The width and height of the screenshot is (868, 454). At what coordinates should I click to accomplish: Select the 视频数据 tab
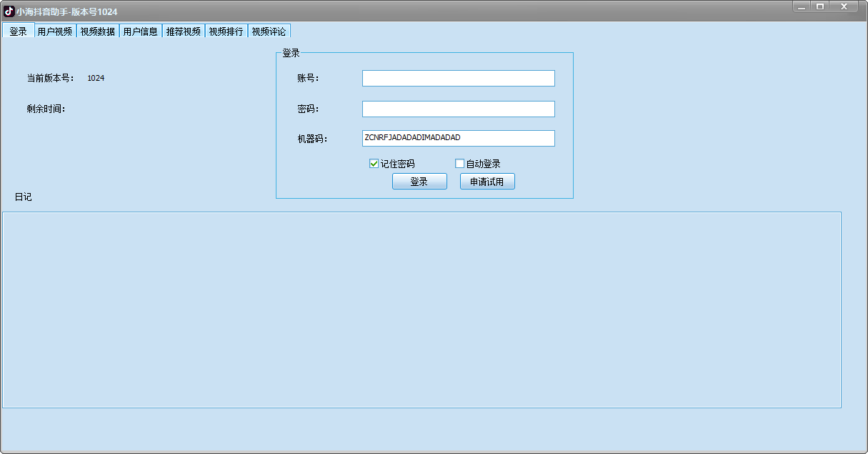98,31
